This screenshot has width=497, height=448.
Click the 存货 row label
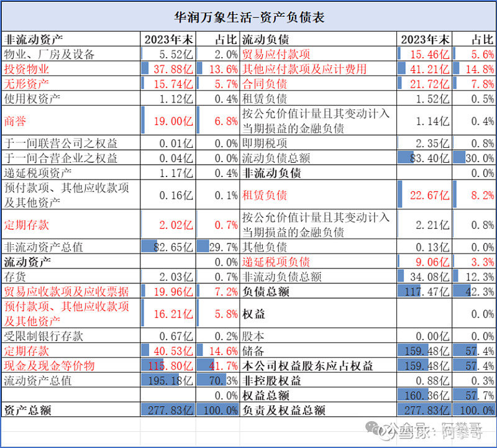coord(15,277)
